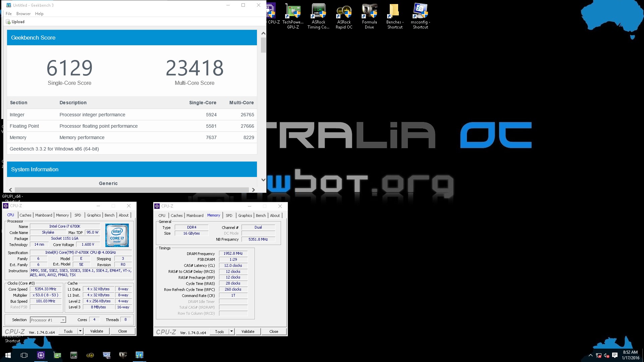Select the CPU-Z taskbar icon
The width and height of the screenshot is (644, 362).
(x=41, y=355)
